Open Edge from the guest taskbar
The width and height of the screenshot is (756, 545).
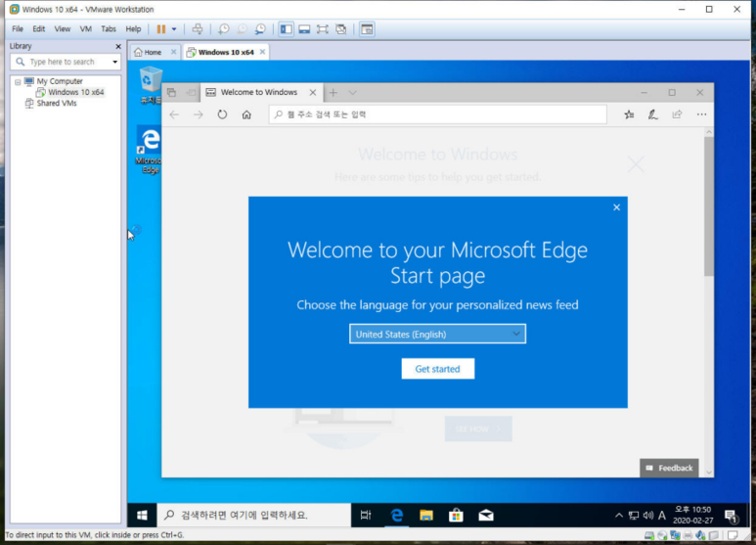396,515
